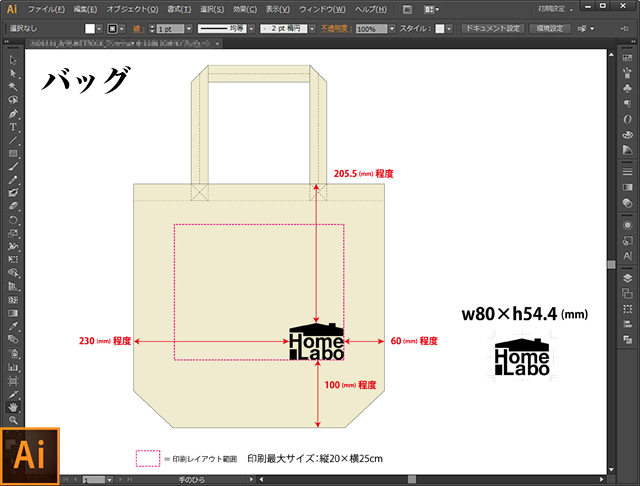The height and width of the screenshot is (486, 640).
Task: Open the fill color dropdown arrow
Action: (x=99, y=29)
